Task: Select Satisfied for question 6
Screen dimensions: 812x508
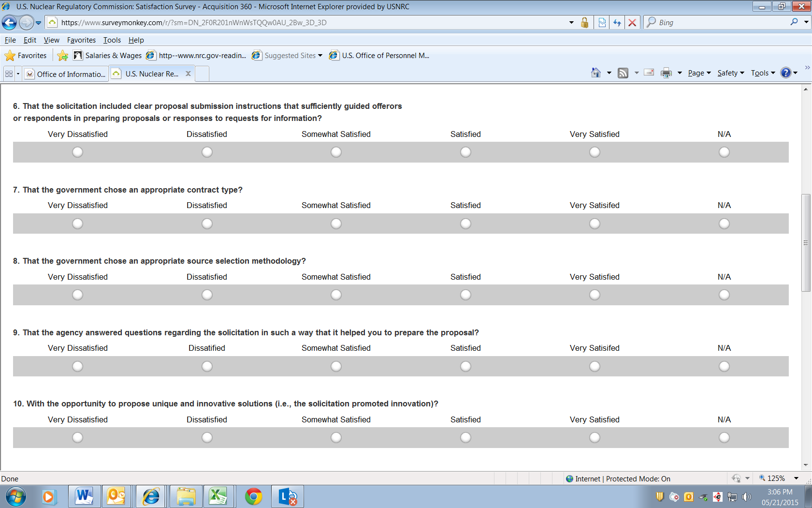Action: [465, 152]
